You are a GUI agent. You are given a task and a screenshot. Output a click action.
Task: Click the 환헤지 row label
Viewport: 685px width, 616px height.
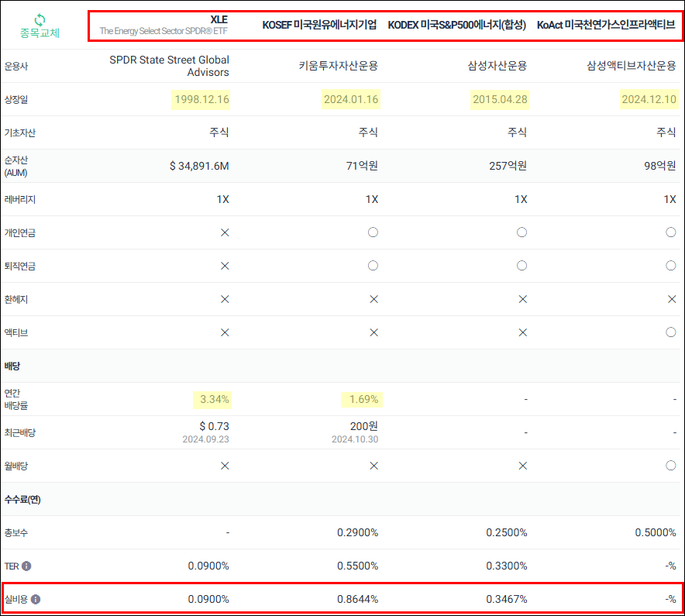(16, 299)
